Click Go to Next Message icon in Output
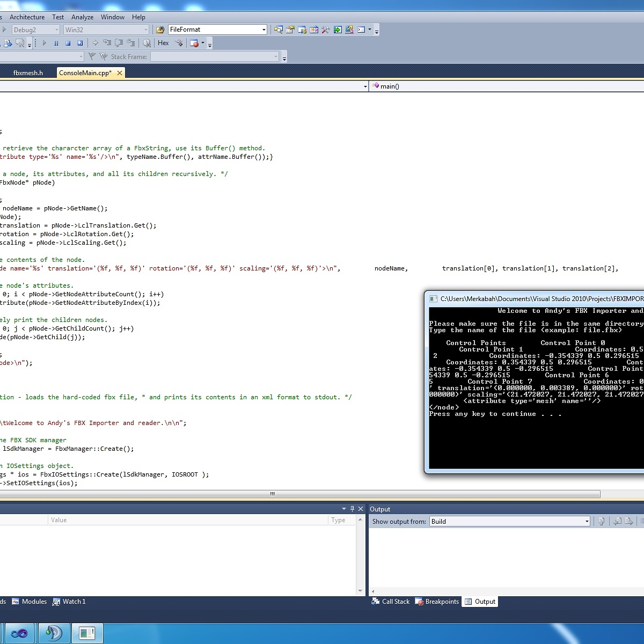The image size is (644, 644). tap(629, 521)
